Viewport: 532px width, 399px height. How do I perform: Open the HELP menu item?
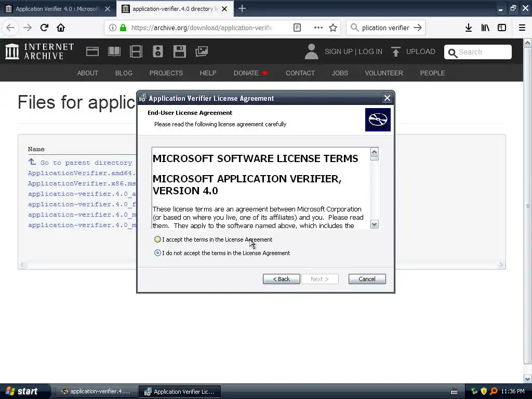(x=208, y=73)
